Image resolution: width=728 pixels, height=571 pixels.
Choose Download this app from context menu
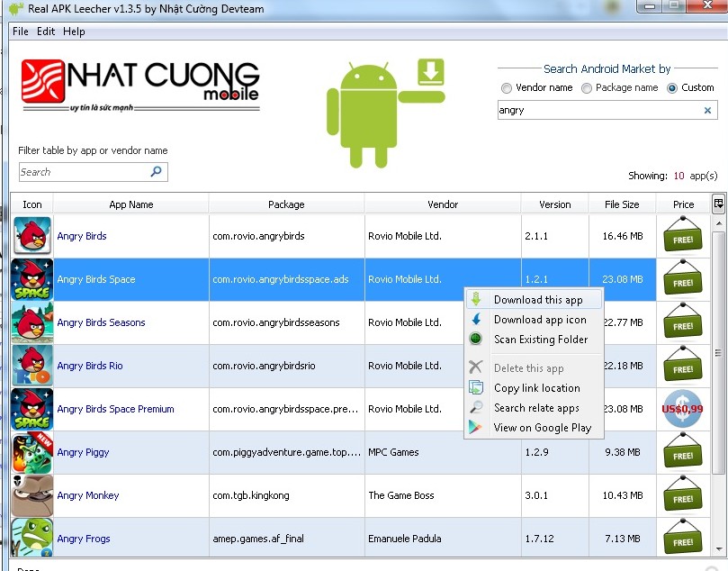pyautogui.click(x=534, y=300)
